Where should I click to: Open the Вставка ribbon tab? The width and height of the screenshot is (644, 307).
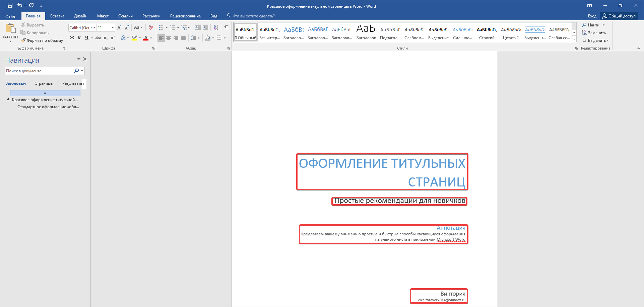coord(57,16)
